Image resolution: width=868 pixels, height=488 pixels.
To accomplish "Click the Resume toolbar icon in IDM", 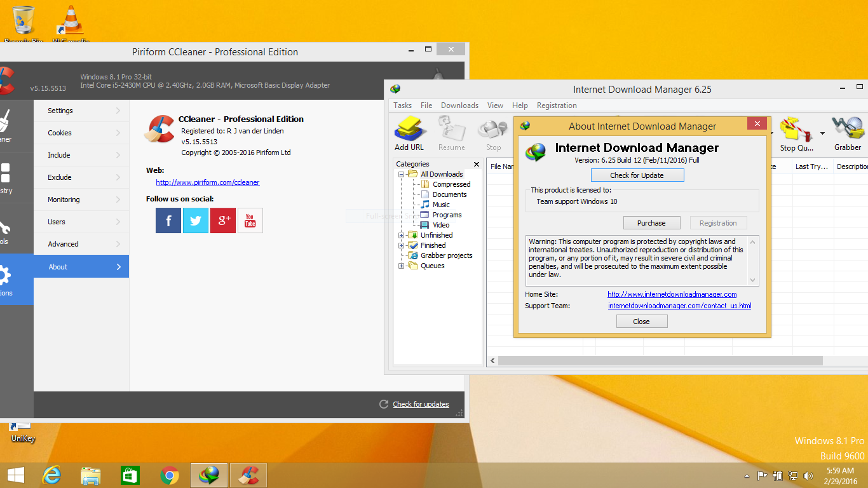I will click(x=451, y=134).
